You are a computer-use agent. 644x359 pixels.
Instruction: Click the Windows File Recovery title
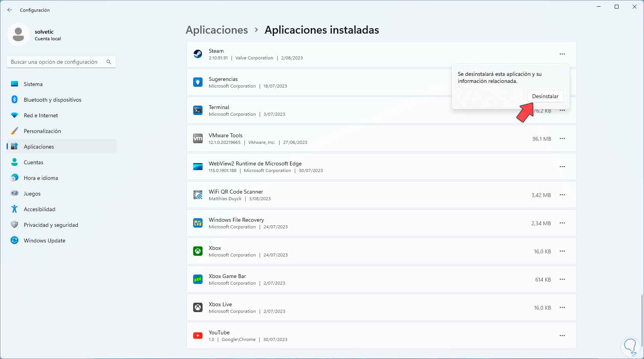pos(236,220)
